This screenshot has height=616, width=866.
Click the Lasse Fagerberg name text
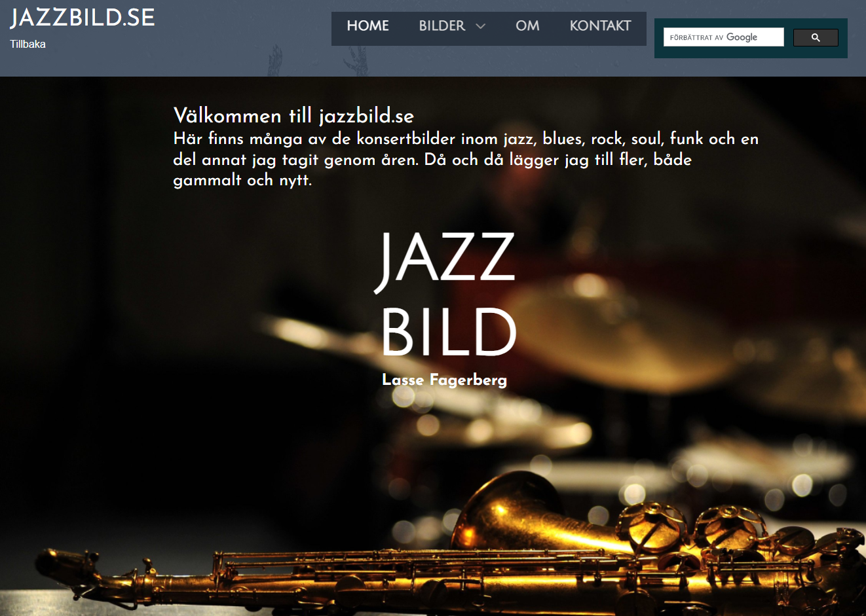coord(444,380)
